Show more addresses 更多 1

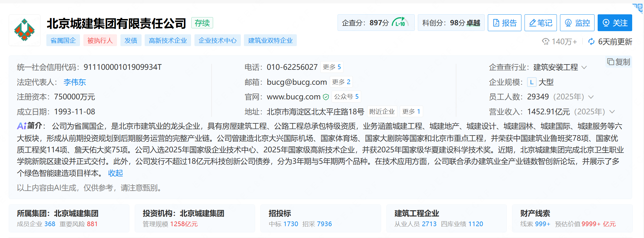click(411, 112)
